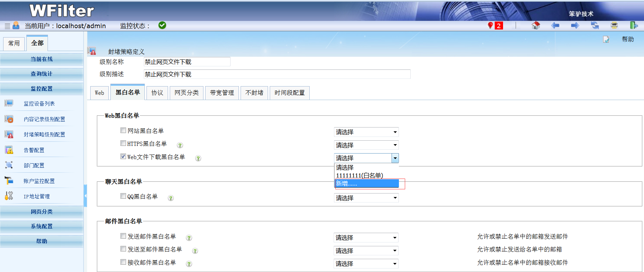The height and width of the screenshot is (272, 644).
Task: Open the 时间段配置 tab
Action: click(289, 93)
